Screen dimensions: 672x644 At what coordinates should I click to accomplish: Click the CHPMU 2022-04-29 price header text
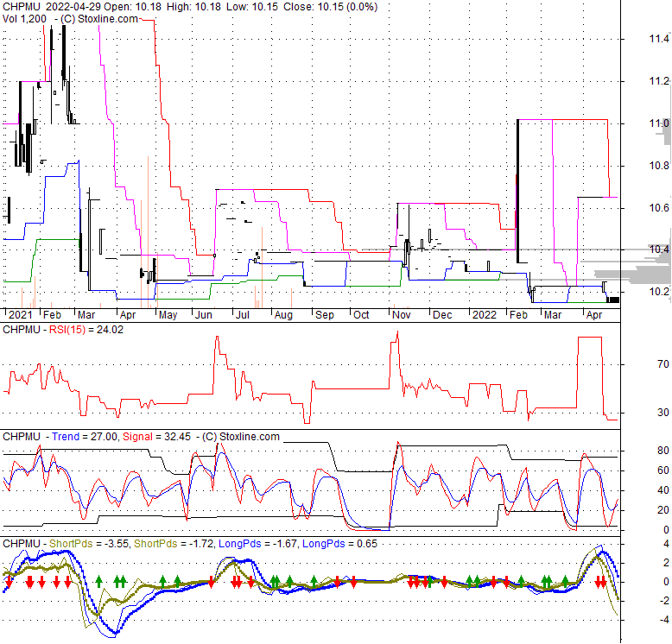click(x=190, y=7)
